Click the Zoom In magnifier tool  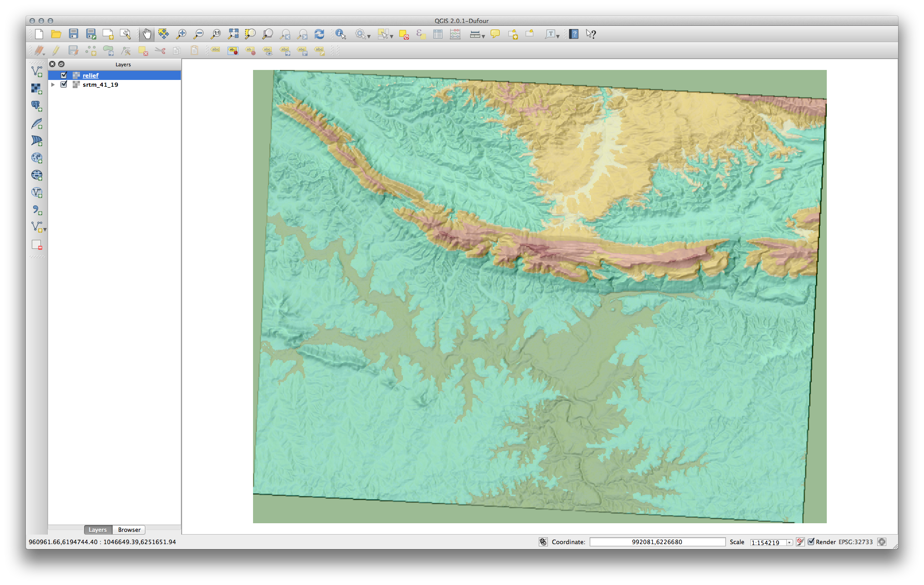point(181,34)
